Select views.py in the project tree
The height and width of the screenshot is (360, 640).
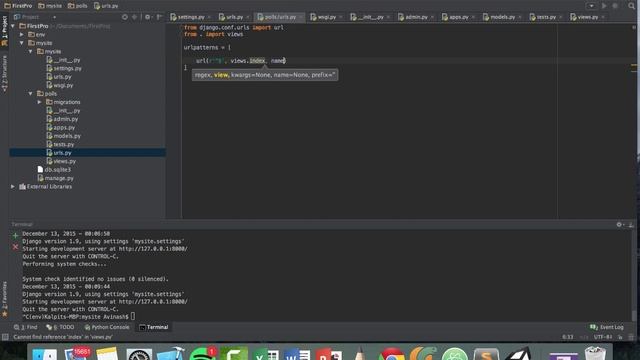click(61, 161)
